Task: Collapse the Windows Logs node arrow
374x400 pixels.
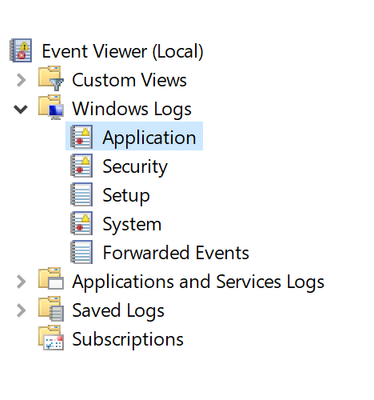Action: 21,109
